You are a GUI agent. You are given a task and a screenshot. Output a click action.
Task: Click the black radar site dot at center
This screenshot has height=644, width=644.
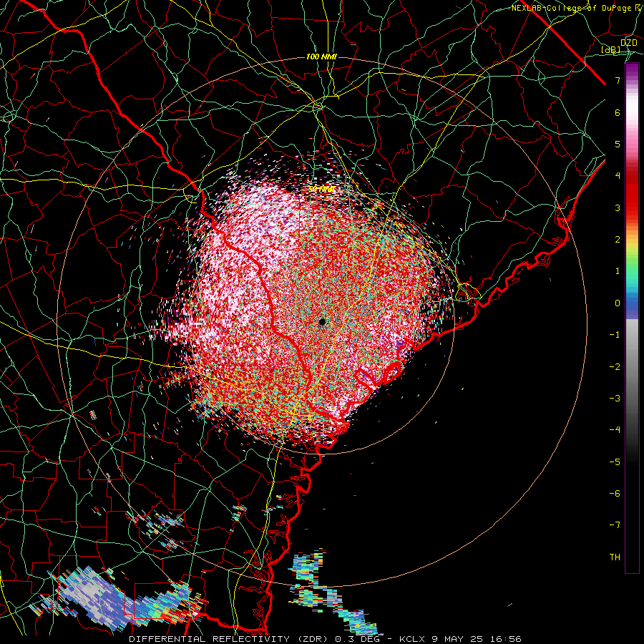coord(322,322)
